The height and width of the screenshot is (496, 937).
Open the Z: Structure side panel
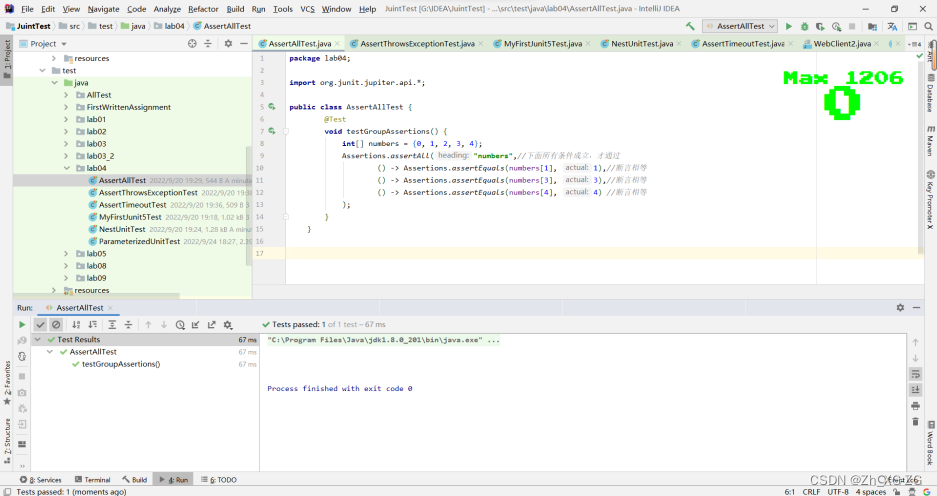pos(7,441)
